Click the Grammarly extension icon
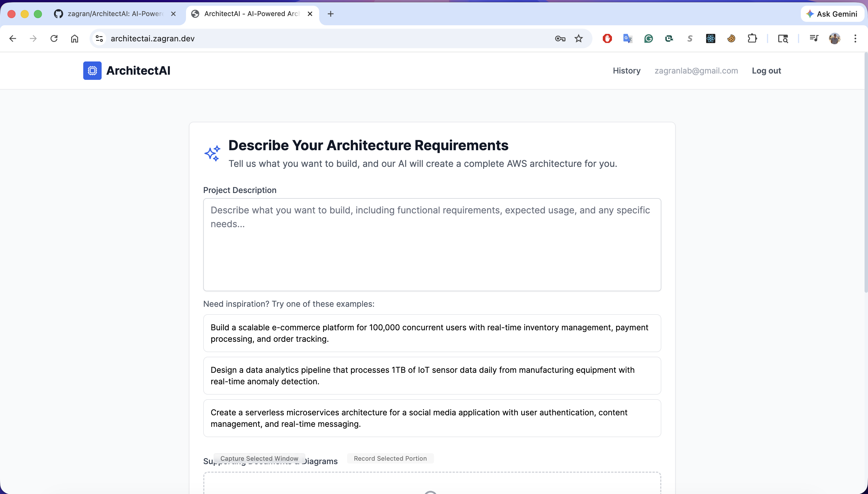The image size is (868, 494). 648,39
